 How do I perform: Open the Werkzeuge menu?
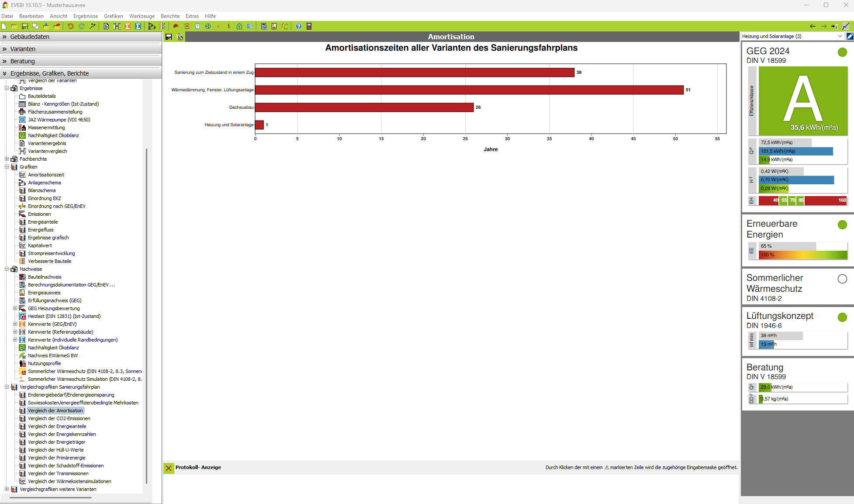[x=142, y=16]
